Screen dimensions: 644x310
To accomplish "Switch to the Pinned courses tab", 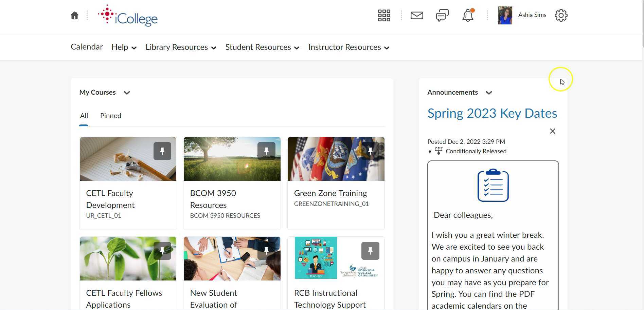I will click(110, 116).
